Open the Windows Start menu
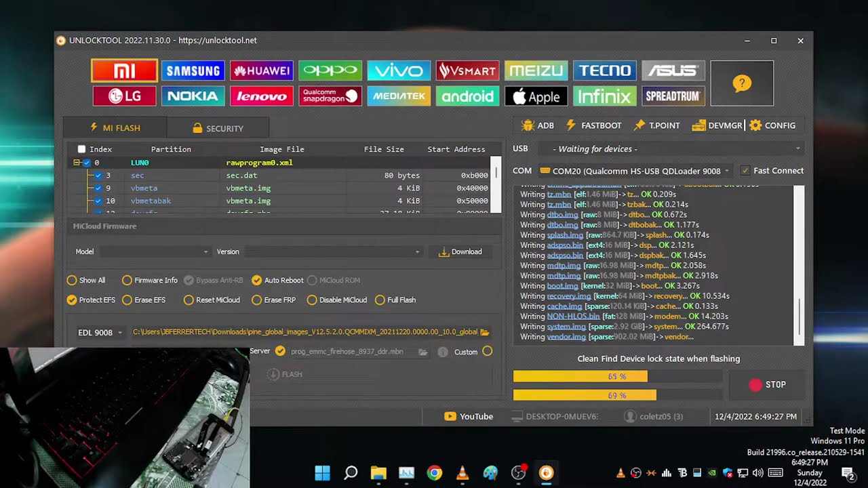Screen dimensions: 868x488 click(323, 473)
